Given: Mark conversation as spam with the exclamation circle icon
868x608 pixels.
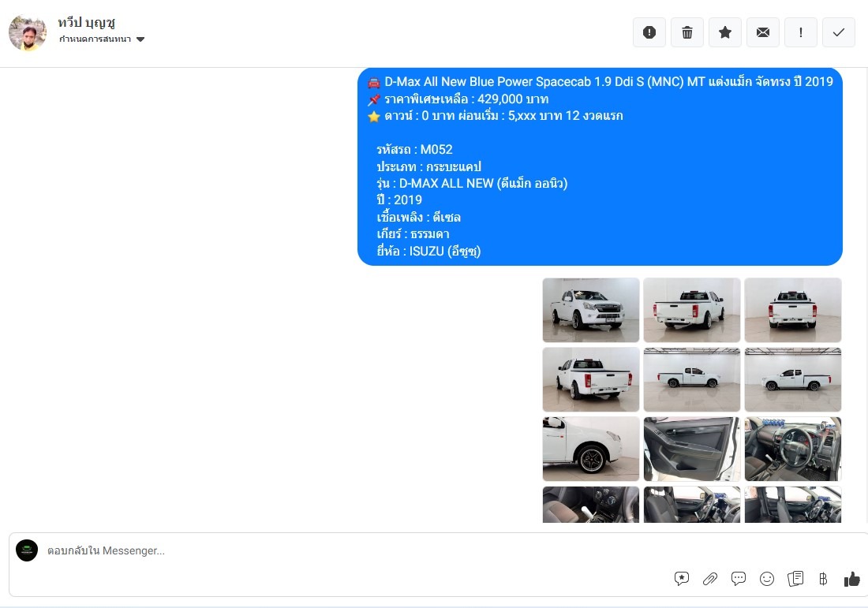Looking at the screenshot, I should [649, 32].
